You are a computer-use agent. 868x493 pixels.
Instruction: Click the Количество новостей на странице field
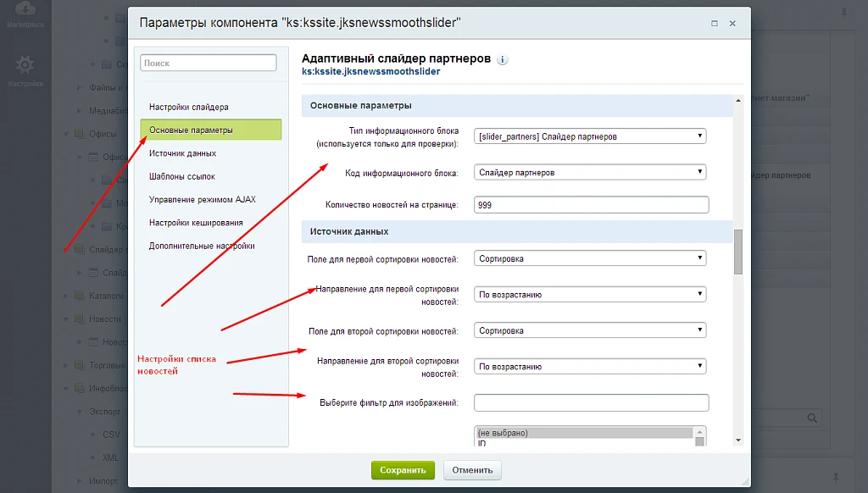[x=591, y=205]
